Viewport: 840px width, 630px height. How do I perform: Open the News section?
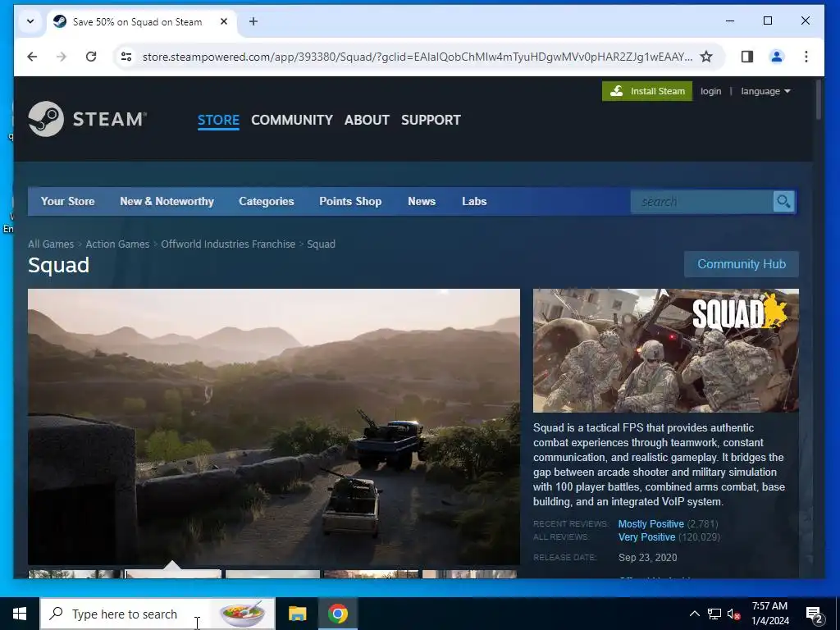click(422, 202)
